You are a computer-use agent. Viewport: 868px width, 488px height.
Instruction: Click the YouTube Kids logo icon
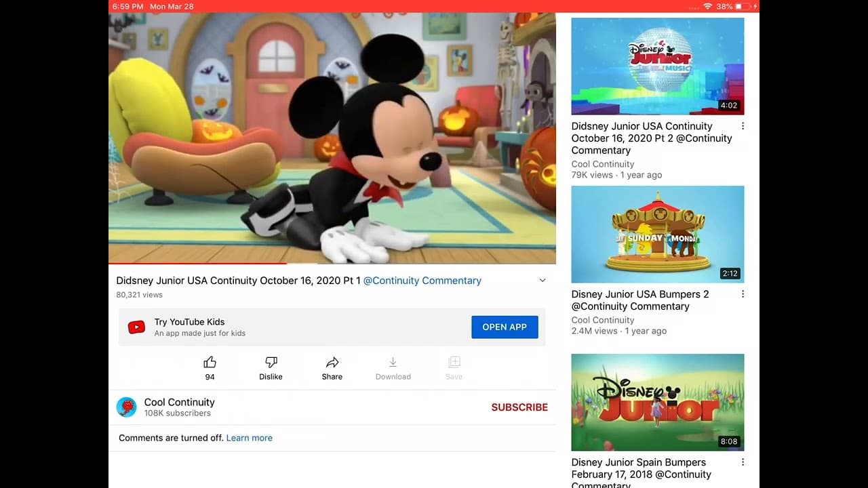(136, 327)
